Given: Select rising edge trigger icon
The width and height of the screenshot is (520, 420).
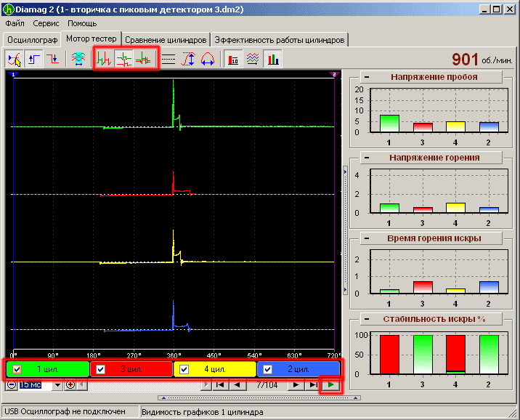Looking at the screenshot, I should 33,59.
